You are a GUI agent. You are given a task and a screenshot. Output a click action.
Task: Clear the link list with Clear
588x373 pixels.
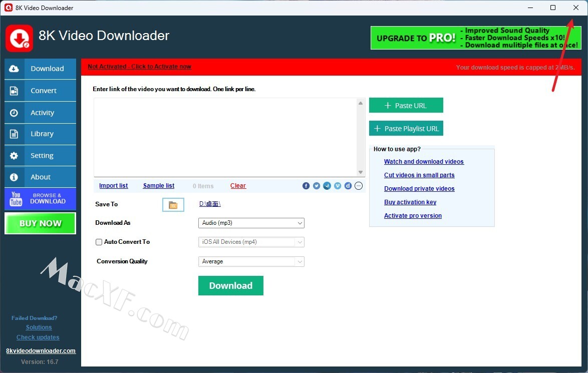pos(238,186)
